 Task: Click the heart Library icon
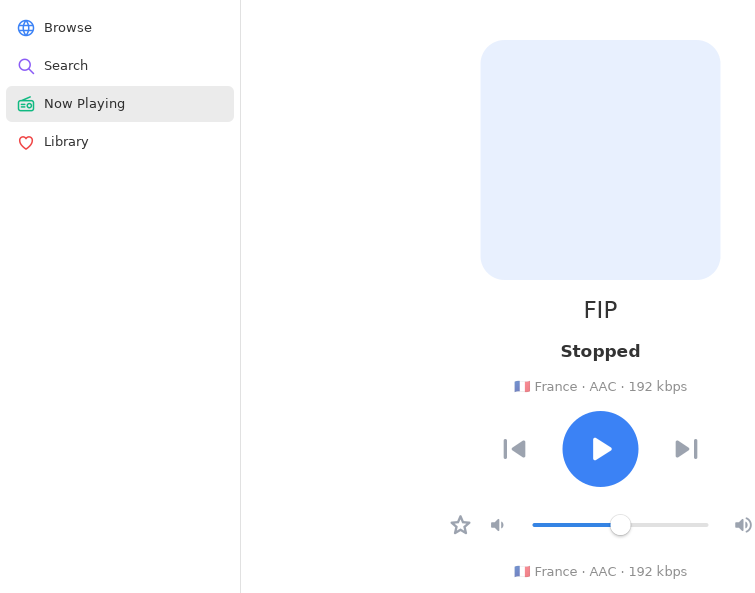(26, 142)
